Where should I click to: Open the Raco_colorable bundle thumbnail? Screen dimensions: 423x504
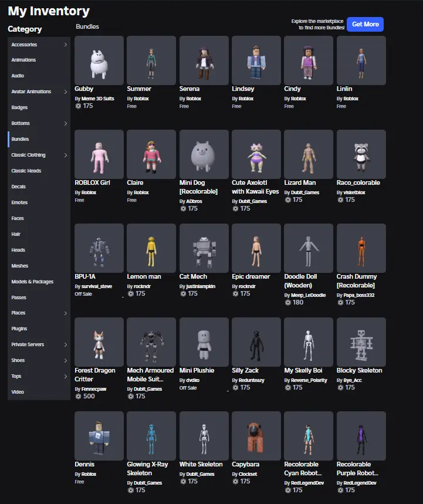361,154
